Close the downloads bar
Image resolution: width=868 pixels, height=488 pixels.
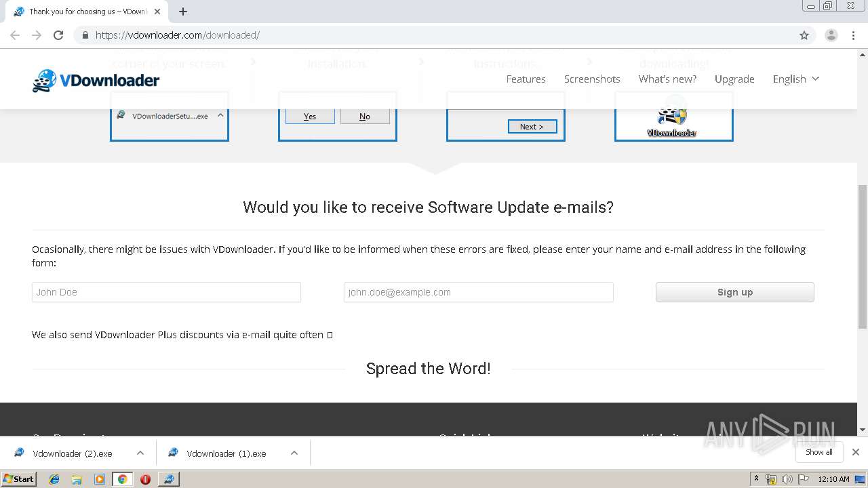coord(856,452)
